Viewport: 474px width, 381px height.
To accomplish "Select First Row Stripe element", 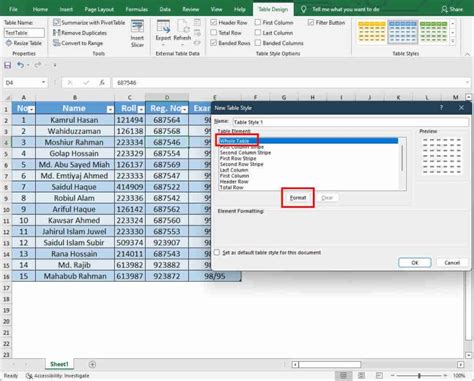I will tap(238, 158).
